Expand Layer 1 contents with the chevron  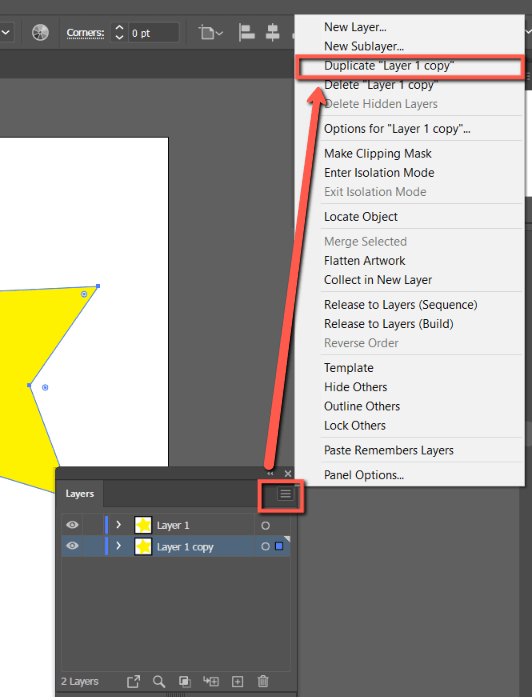pos(118,525)
